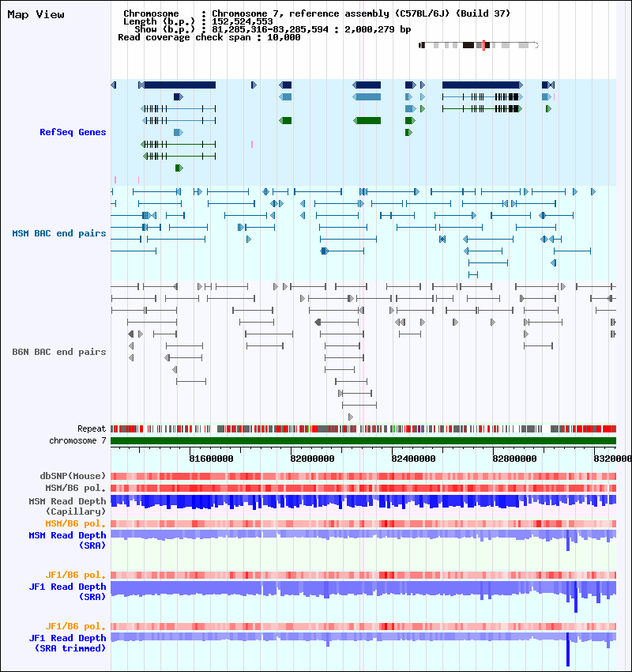Open the MSM BAC end pairs link
Screen dimensions: 632x672
pyautogui.click(x=59, y=233)
